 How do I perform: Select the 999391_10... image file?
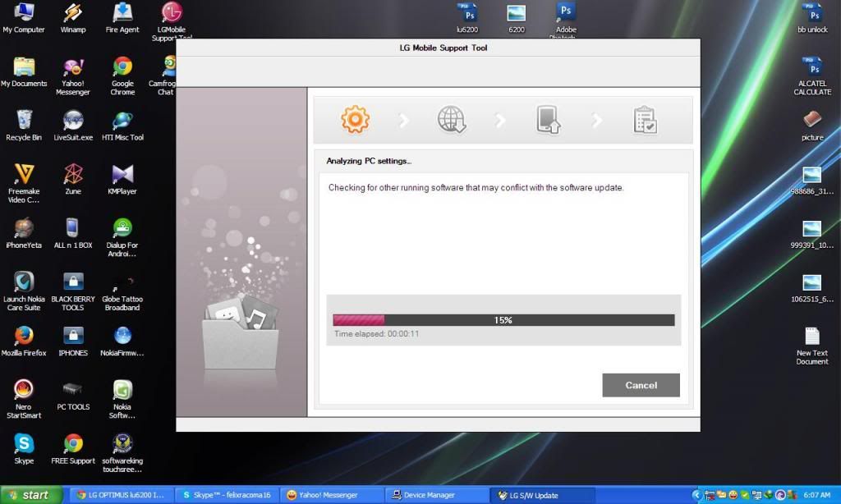point(812,233)
